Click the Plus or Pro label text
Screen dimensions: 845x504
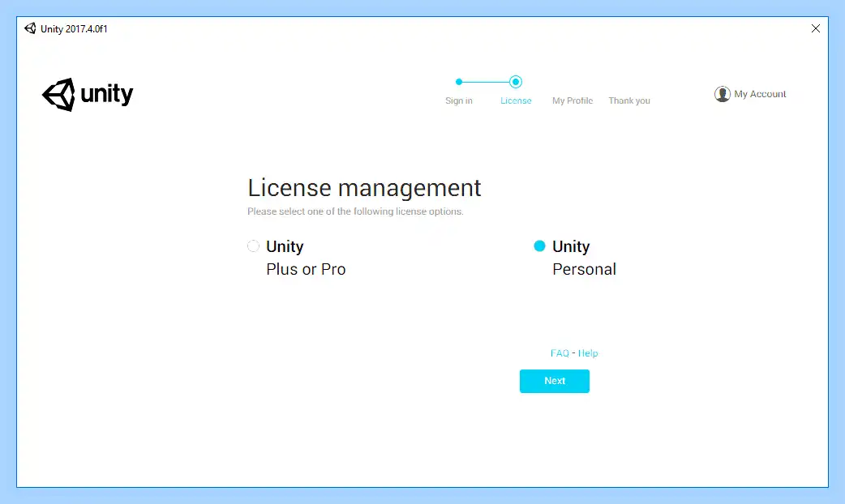coord(306,269)
